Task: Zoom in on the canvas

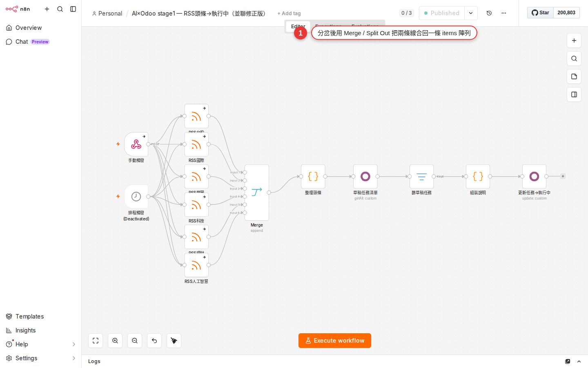Action: click(x=115, y=341)
